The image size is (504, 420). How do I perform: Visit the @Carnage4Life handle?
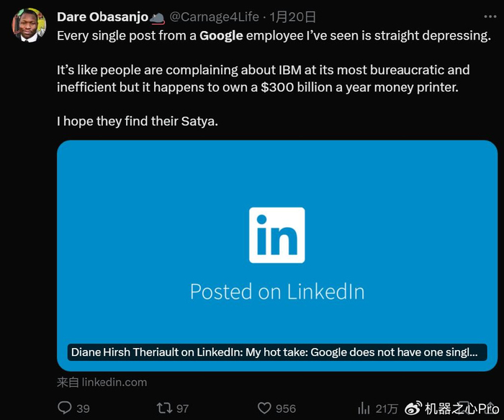(214, 17)
